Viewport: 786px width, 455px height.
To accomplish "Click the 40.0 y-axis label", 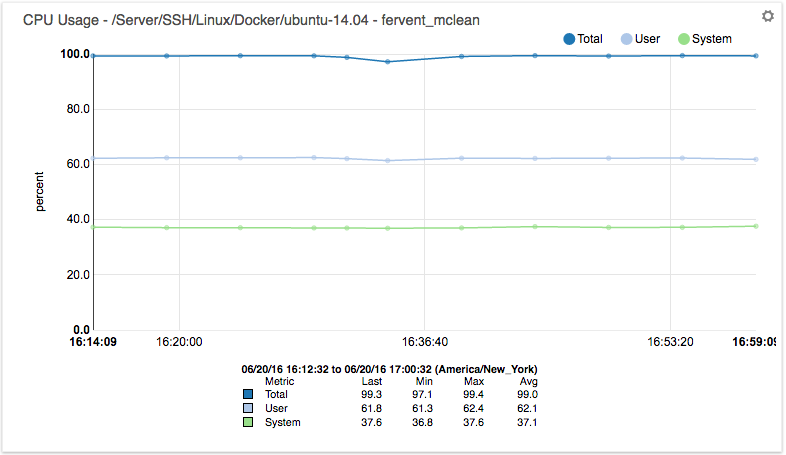I will 78,219.
